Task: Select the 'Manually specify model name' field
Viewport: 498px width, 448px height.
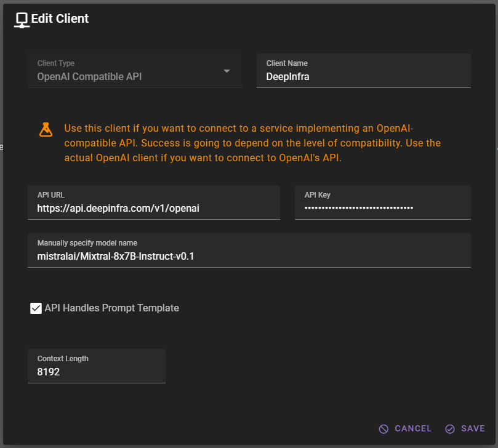Action: click(249, 256)
